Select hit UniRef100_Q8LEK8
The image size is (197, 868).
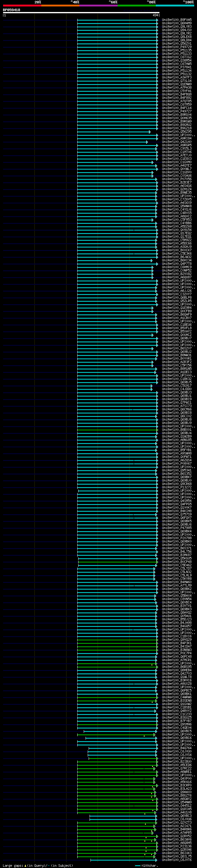(176, 37)
